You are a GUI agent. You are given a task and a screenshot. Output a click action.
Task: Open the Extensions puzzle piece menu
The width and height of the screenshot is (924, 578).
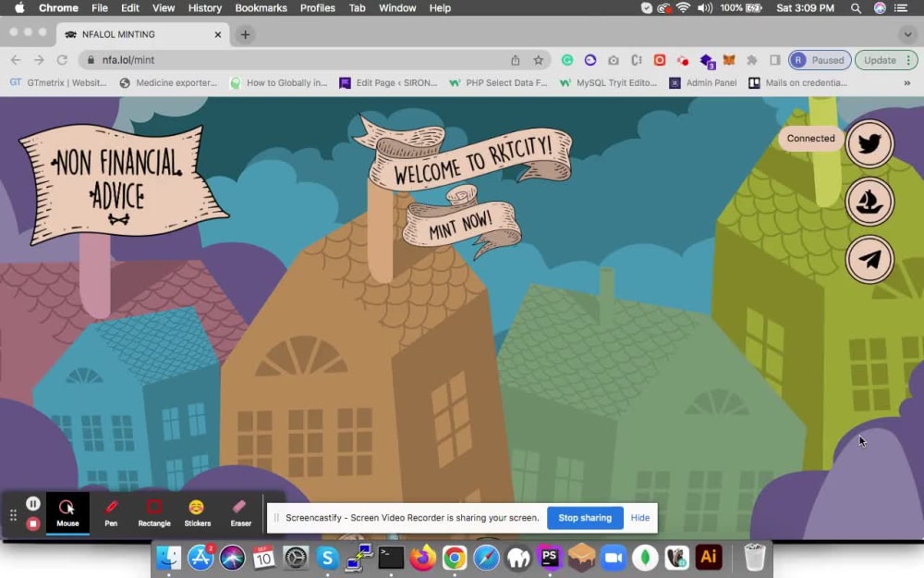click(752, 60)
